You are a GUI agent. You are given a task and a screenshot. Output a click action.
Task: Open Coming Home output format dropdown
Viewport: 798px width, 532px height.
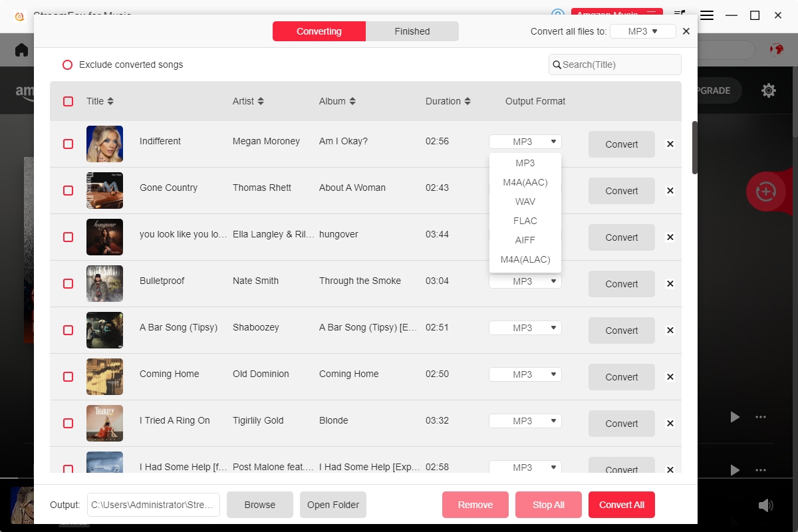point(525,374)
